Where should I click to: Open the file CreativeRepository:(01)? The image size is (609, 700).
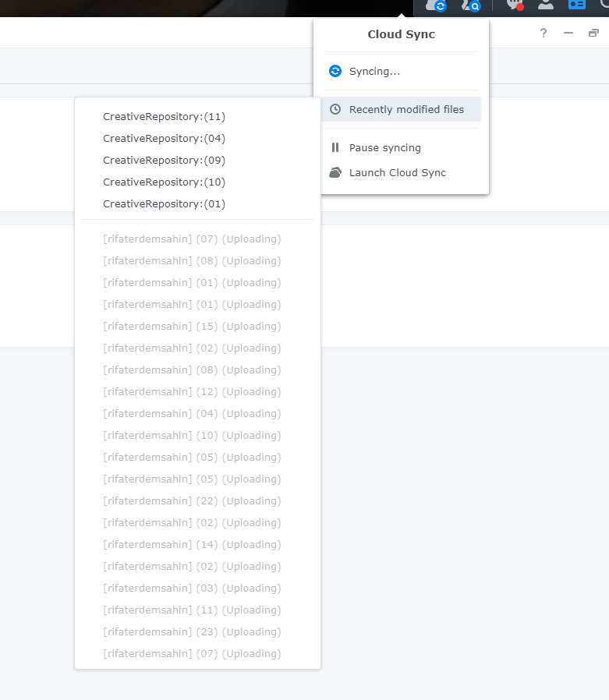197,204
